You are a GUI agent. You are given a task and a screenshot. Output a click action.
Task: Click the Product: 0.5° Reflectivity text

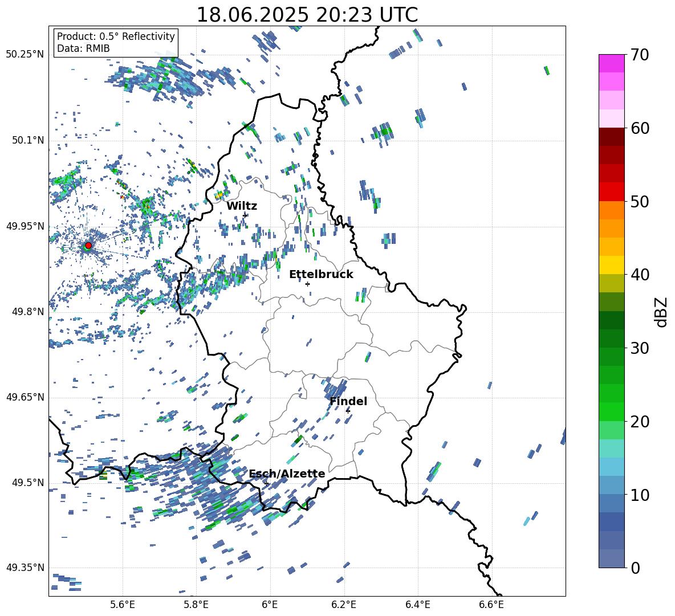tap(116, 36)
